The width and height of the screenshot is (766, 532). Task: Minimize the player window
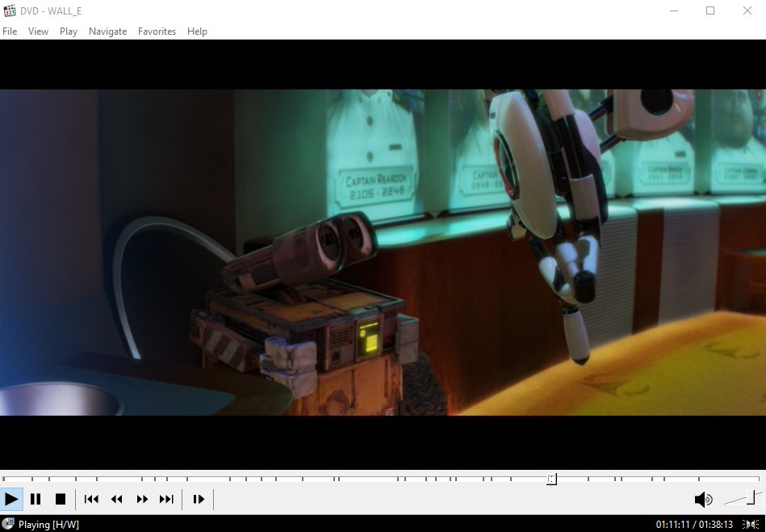tap(674, 10)
